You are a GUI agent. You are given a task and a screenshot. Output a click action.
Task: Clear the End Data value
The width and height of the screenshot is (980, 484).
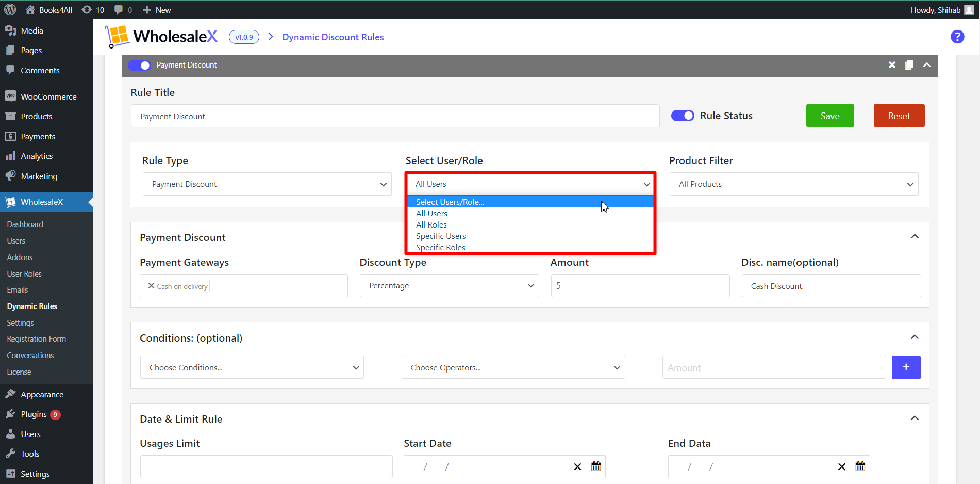click(x=841, y=466)
